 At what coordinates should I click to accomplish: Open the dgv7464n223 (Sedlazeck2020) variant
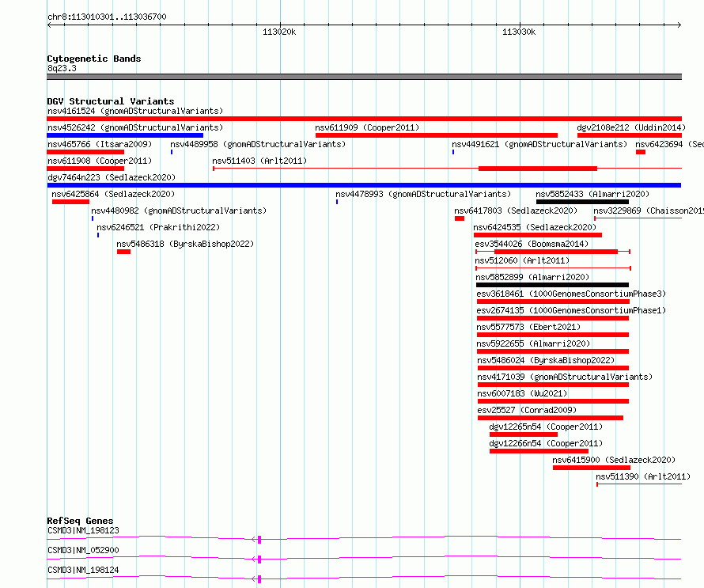click(112, 177)
